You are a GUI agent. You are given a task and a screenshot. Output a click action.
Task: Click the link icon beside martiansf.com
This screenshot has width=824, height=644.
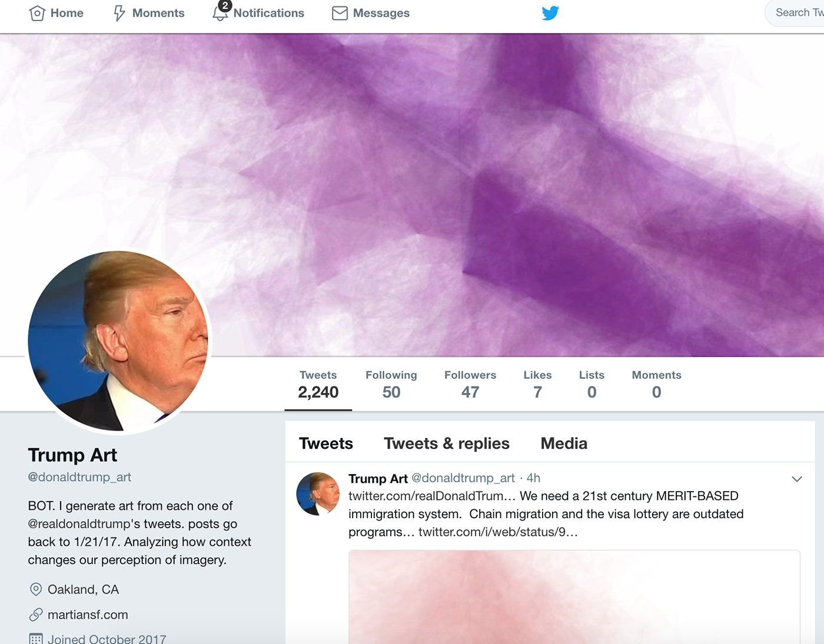[36, 615]
